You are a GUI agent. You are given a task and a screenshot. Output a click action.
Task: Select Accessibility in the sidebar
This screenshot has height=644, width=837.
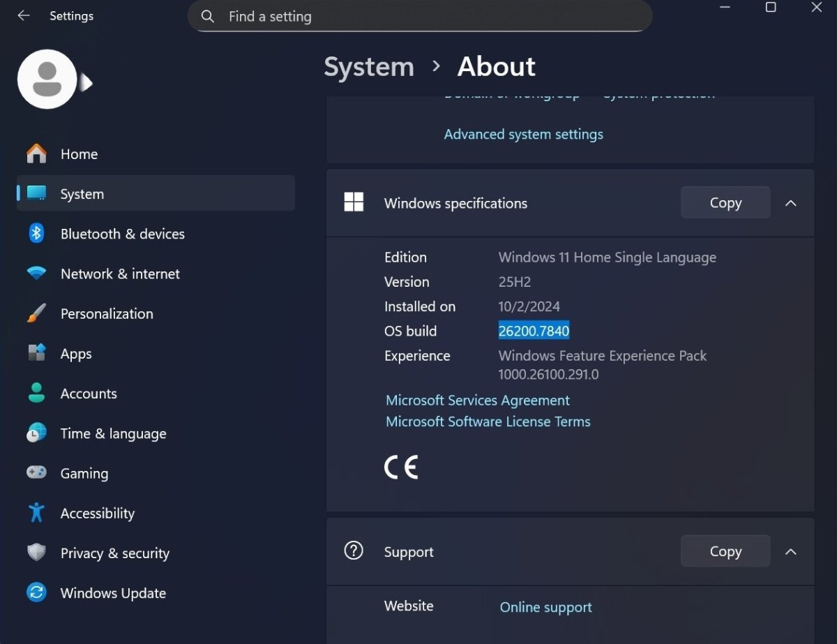coord(97,514)
